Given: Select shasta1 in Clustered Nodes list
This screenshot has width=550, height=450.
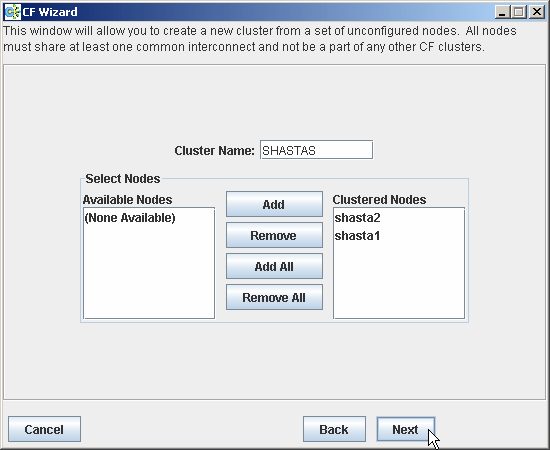Looking at the screenshot, I should point(357,236).
